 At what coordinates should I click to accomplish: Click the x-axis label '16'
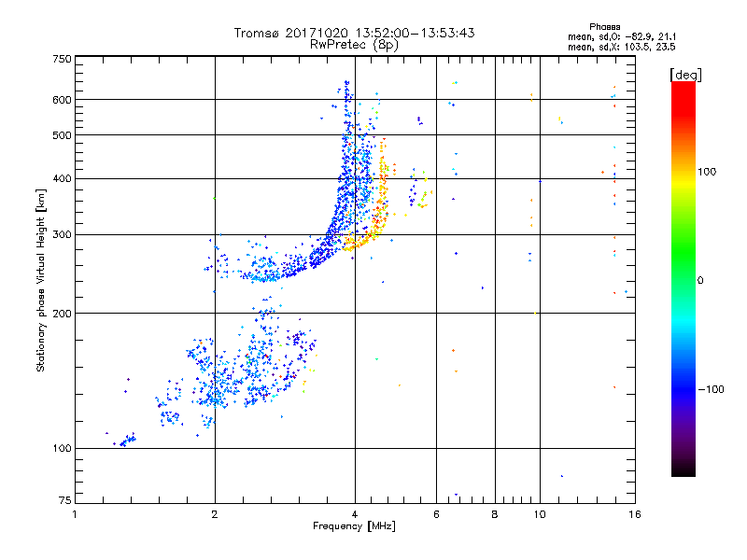[635, 514]
